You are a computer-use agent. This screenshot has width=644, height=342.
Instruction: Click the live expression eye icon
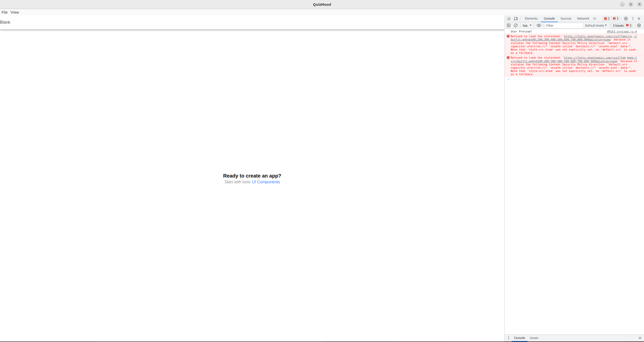(x=539, y=25)
